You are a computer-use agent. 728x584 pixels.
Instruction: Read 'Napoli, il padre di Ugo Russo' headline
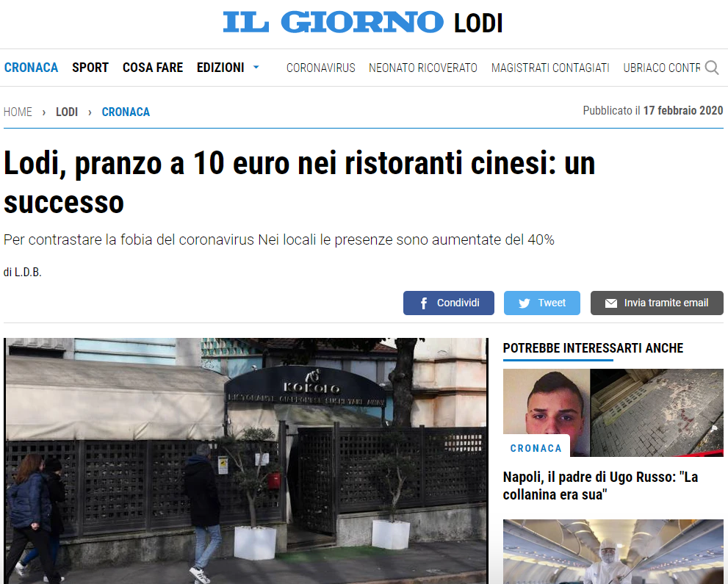[x=600, y=486]
